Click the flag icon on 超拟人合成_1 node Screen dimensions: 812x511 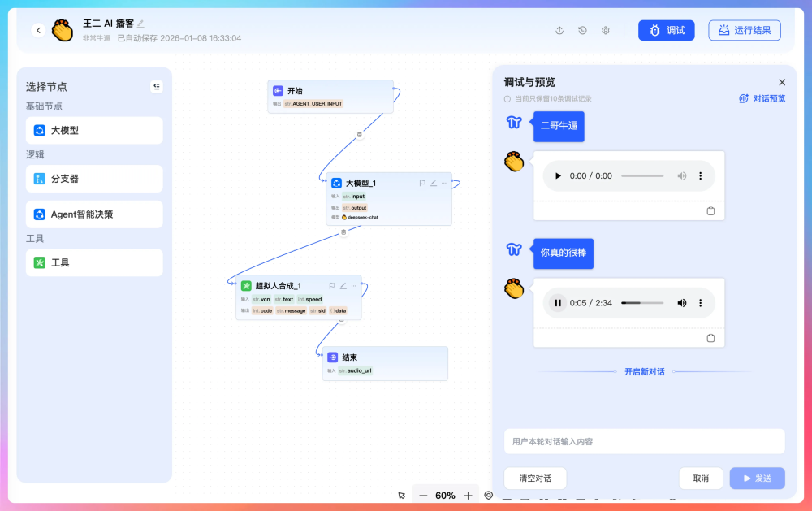click(331, 285)
